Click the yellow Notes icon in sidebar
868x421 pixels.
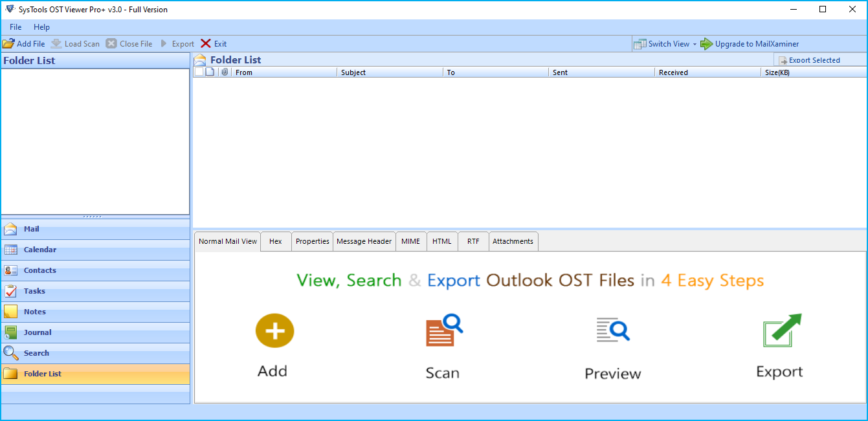(10, 312)
